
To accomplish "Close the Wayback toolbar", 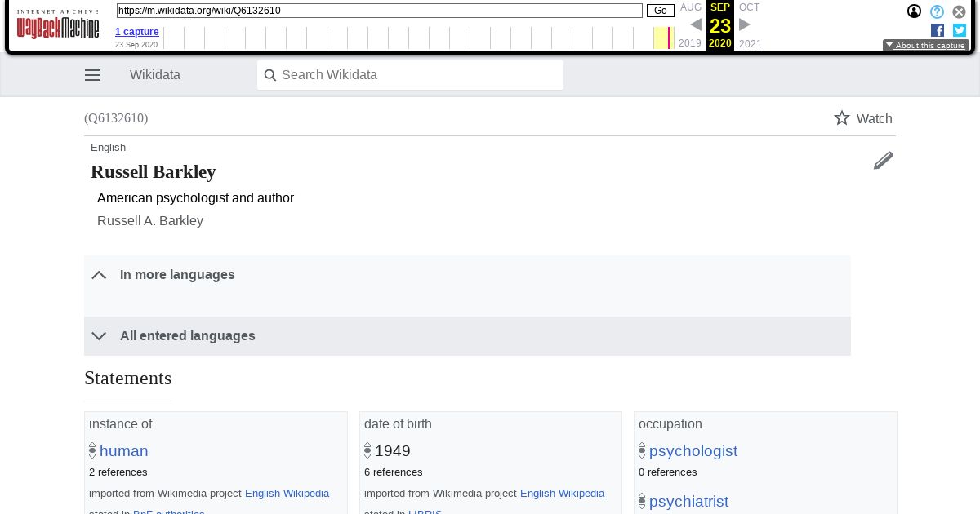I will pyautogui.click(x=960, y=11).
